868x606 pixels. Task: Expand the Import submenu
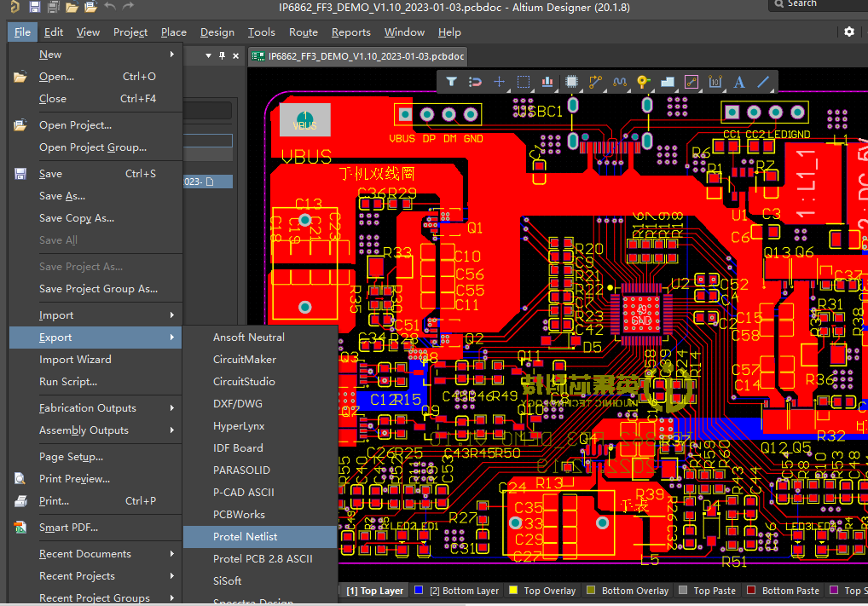[95, 315]
